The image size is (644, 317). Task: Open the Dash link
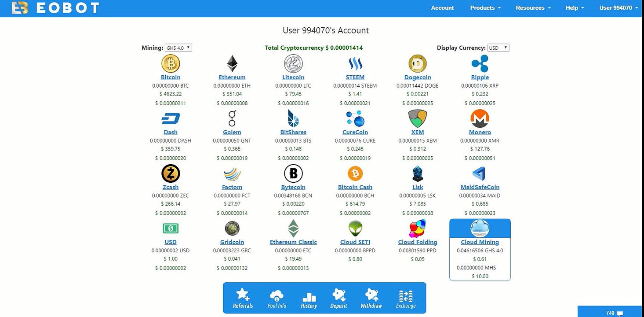click(x=171, y=133)
